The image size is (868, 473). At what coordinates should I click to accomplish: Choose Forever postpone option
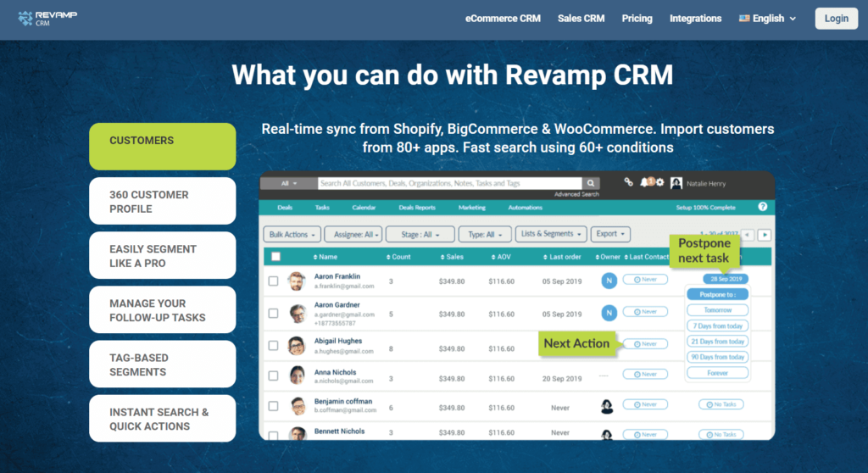click(x=717, y=373)
